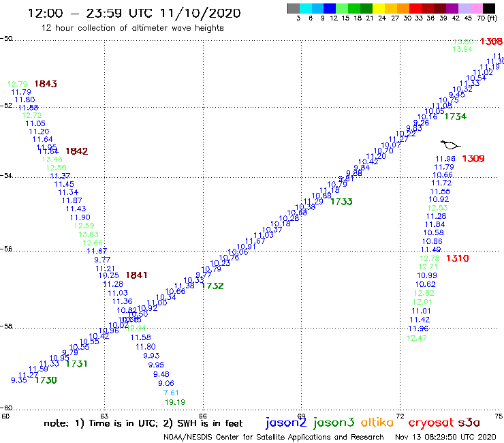Image resolution: width=504 pixels, height=443 pixels.
Task: Click the jason3 satellite legend label
Action: coord(334,423)
